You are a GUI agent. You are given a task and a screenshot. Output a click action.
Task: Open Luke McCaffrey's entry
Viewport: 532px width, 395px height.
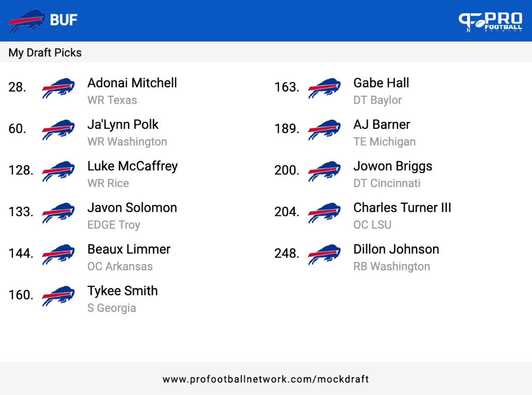click(132, 166)
